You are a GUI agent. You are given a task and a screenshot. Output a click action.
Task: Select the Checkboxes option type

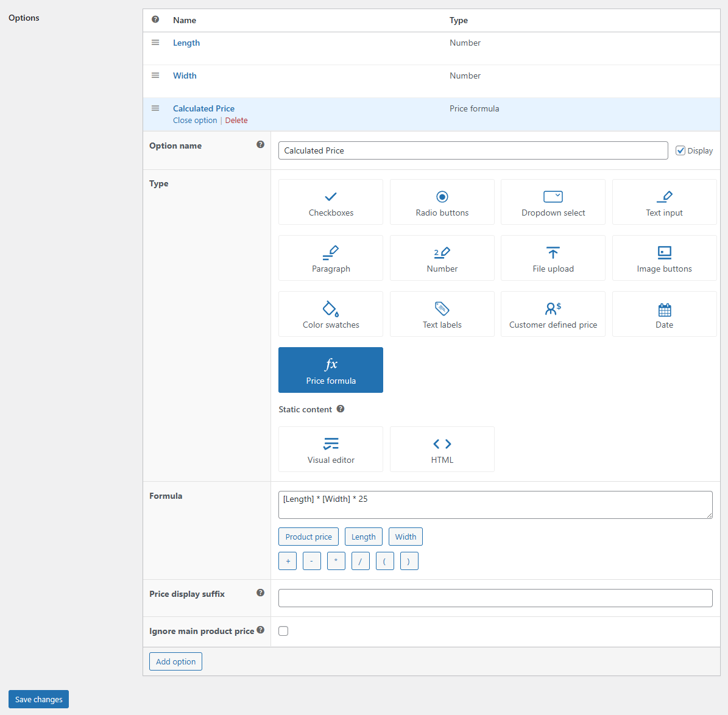(331, 202)
